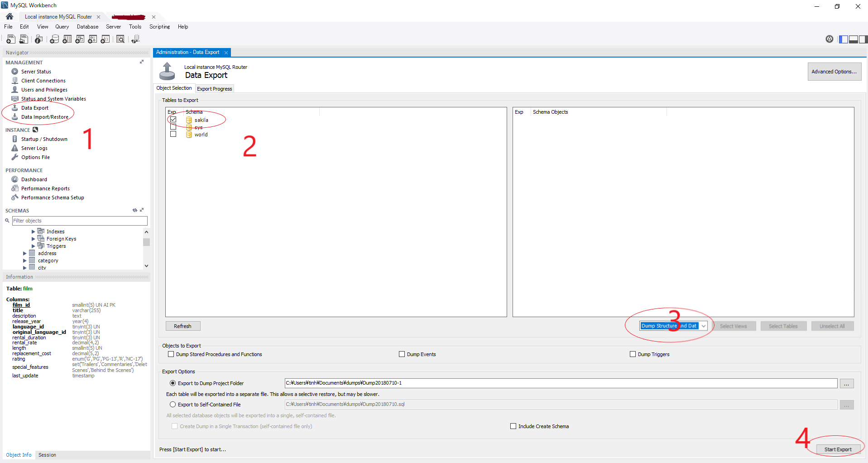Create a new SQL tab icon

point(11,39)
